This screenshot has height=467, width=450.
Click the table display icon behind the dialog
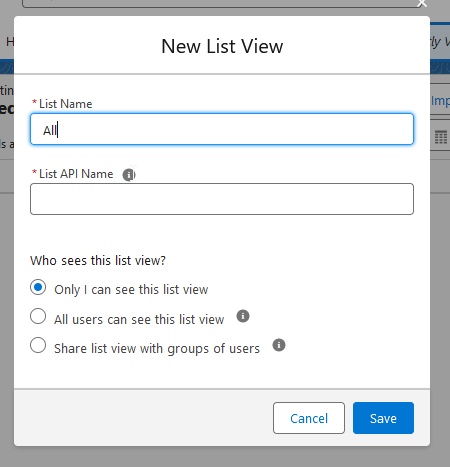tap(441, 137)
